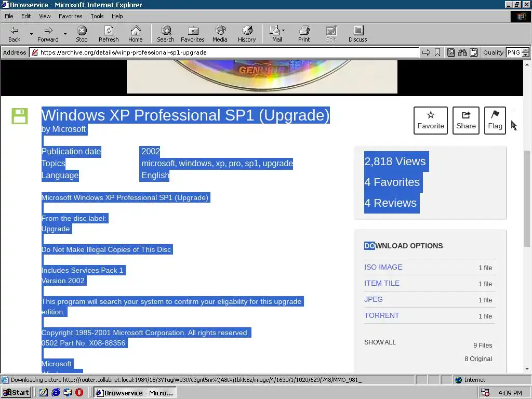Launch Opera from quick launch

click(x=79, y=393)
